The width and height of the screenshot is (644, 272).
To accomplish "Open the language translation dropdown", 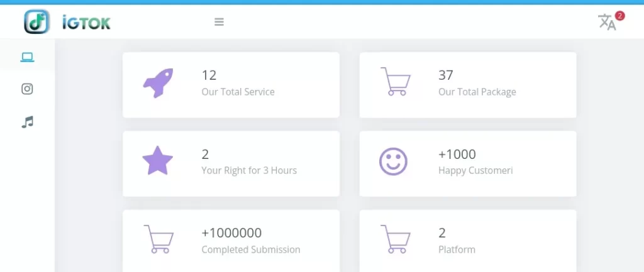I will point(606,23).
